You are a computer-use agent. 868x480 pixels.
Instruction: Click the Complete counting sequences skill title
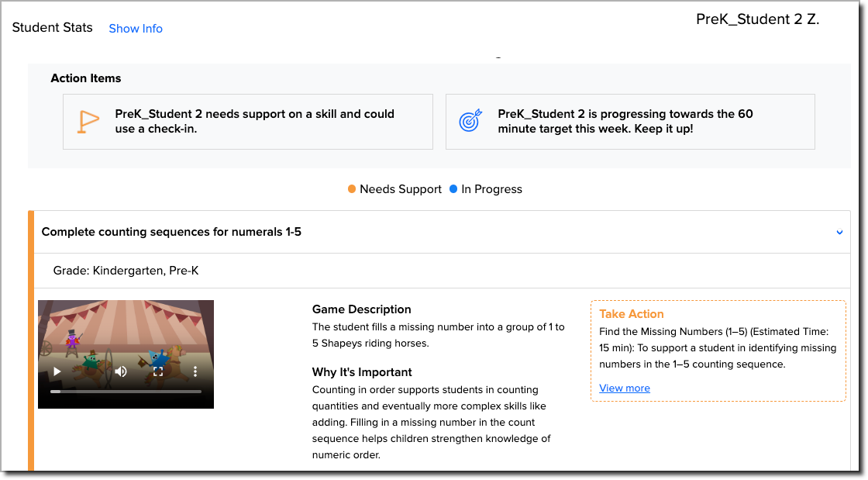[171, 232]
